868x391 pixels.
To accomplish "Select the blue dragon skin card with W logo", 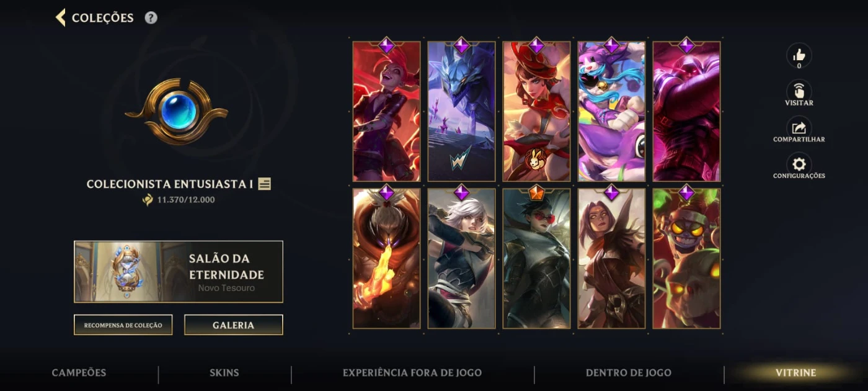I will tap(461, 111).
